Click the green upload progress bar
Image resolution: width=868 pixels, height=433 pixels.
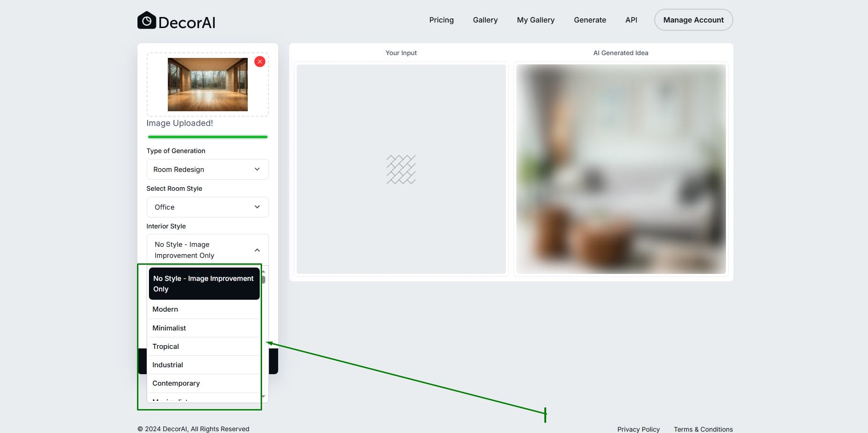pos(207,137)
